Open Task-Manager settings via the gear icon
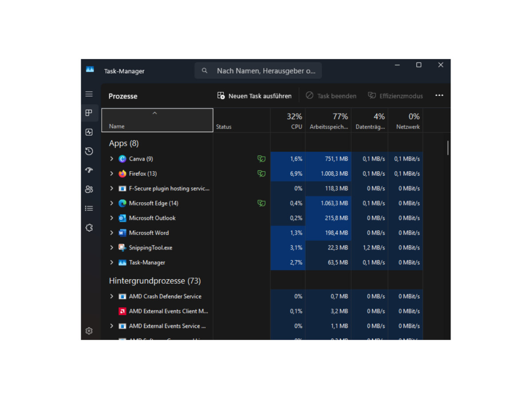This screenshot has width=532, height=399. click(89, 331)
